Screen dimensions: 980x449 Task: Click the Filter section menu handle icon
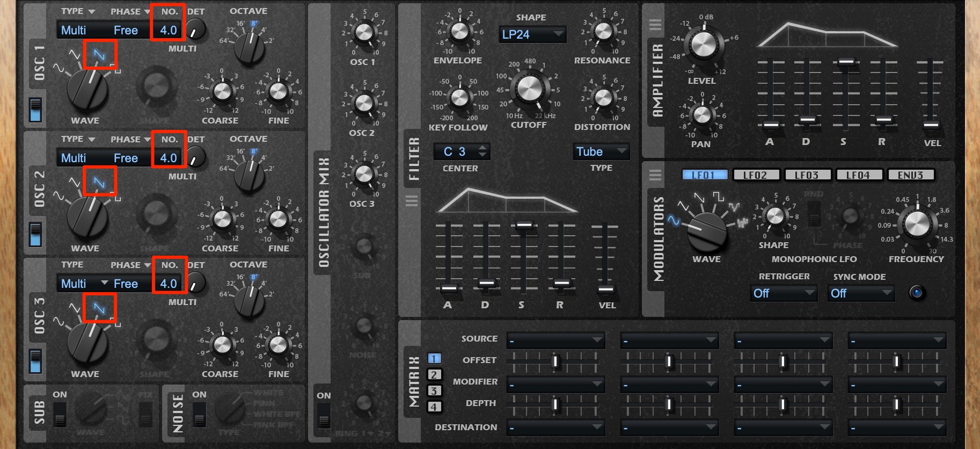(x=412, y=201)
